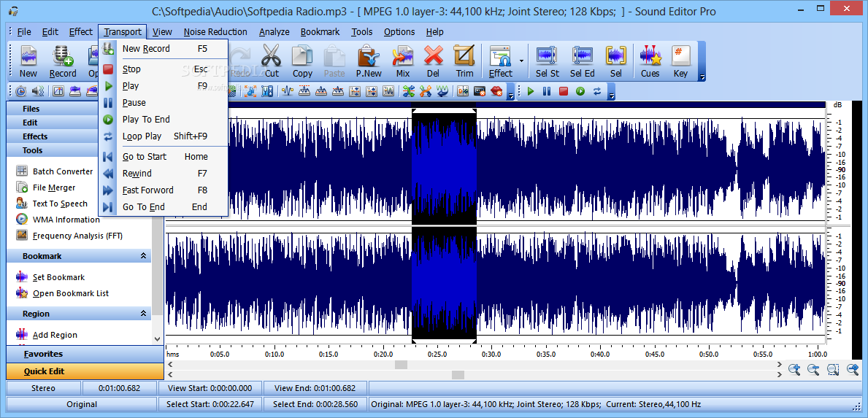Viewport: 868px width, 418px height.
Task: Click the Del red X icon
Action: (x=434, y=61)
